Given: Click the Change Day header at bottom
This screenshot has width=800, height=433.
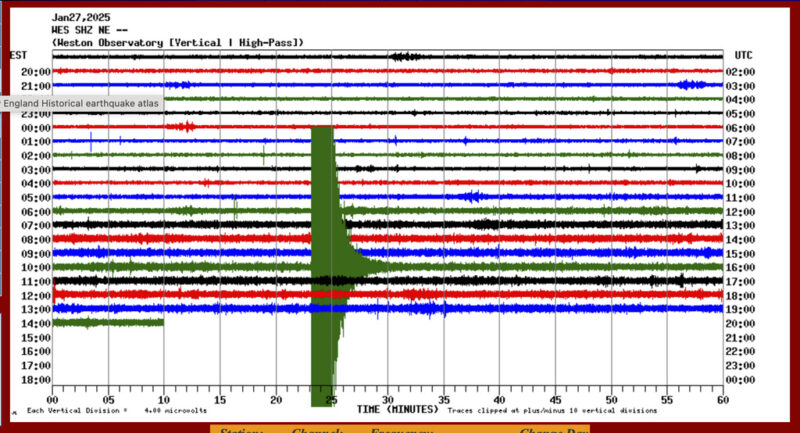Looking at the screenshot, I should coord(552,430).
